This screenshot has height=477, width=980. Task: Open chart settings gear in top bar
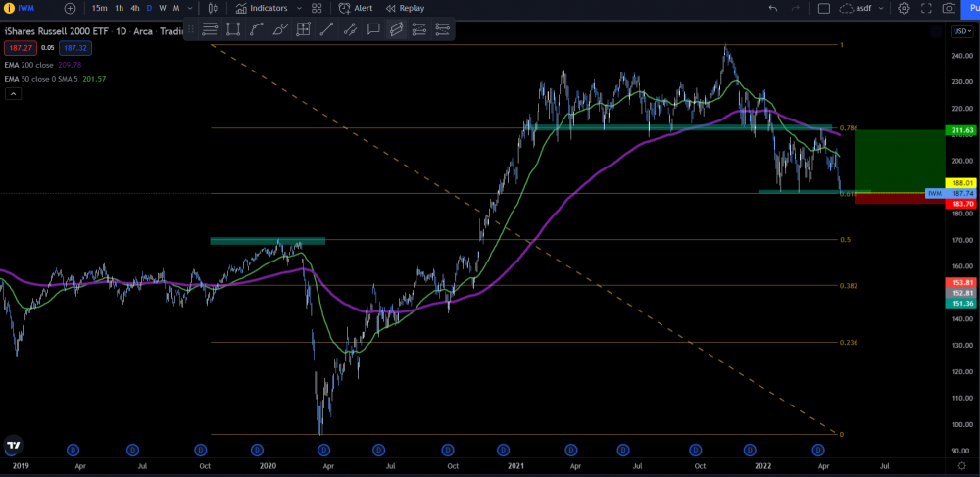904,8
